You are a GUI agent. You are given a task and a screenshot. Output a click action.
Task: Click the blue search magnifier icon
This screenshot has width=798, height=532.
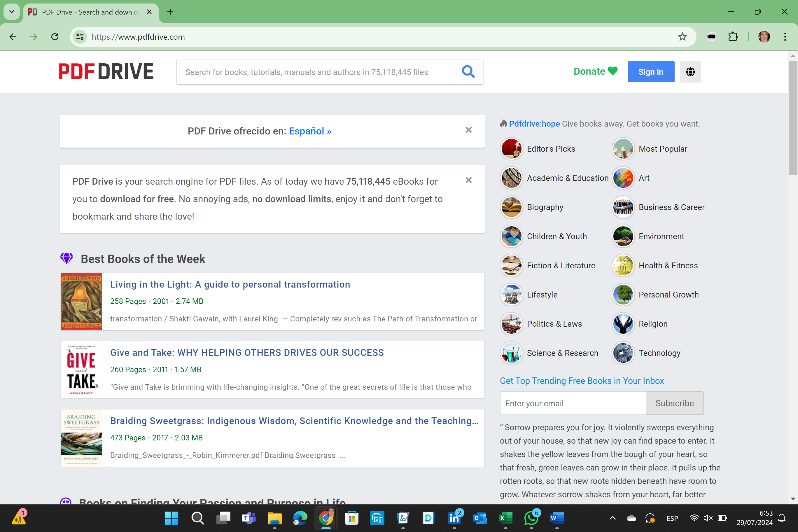[x=468, y=71]
